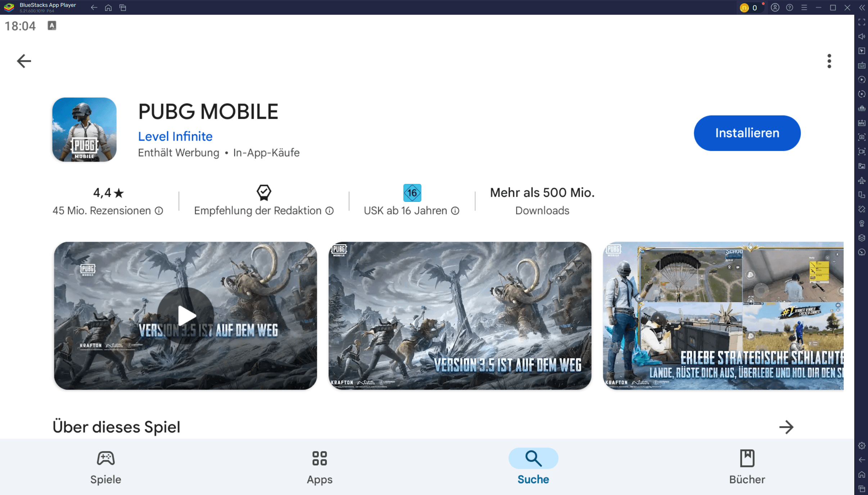This screenshot has width=868, height=495.
Task: Click Installieren to install PUBG MOBILE
Action: tap(747, 133)
